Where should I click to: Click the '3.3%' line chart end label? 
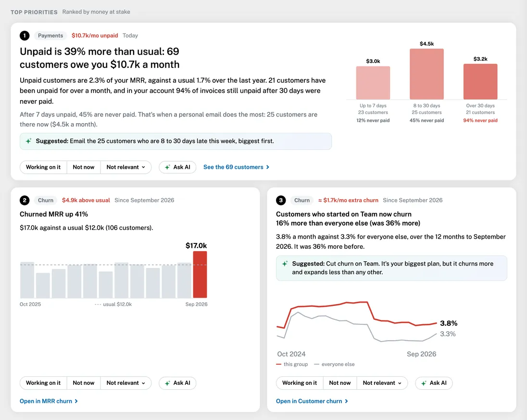(448, 334)
